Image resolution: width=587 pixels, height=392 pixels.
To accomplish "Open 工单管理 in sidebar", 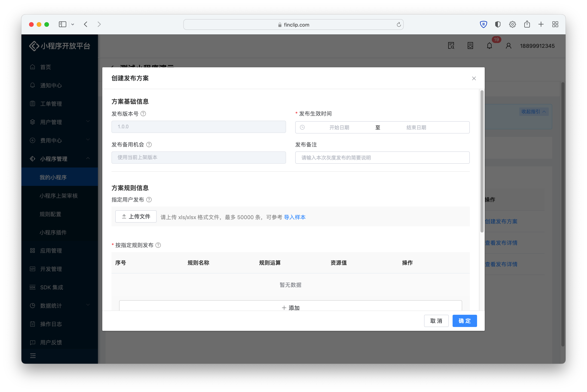I will 59,104.
